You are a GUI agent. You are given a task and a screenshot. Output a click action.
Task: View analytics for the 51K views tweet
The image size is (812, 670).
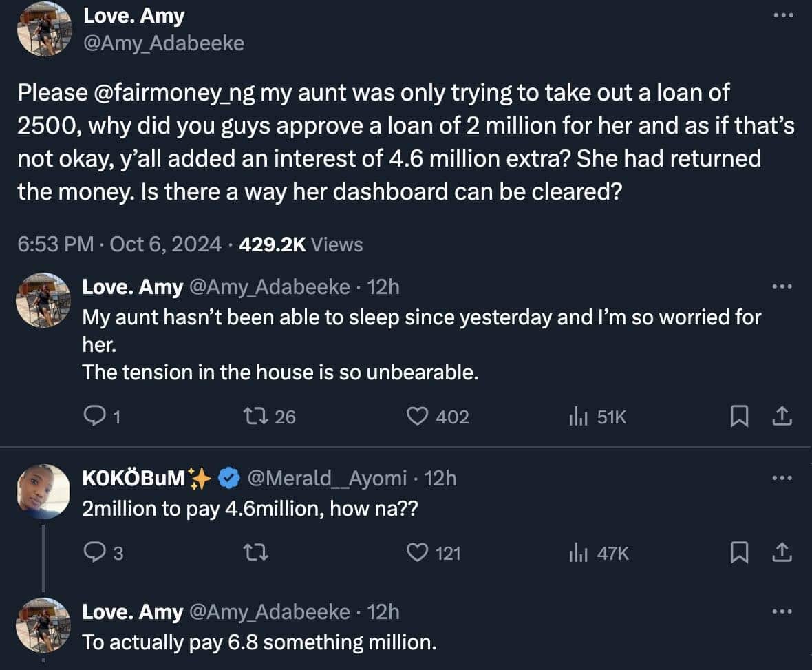577,416
